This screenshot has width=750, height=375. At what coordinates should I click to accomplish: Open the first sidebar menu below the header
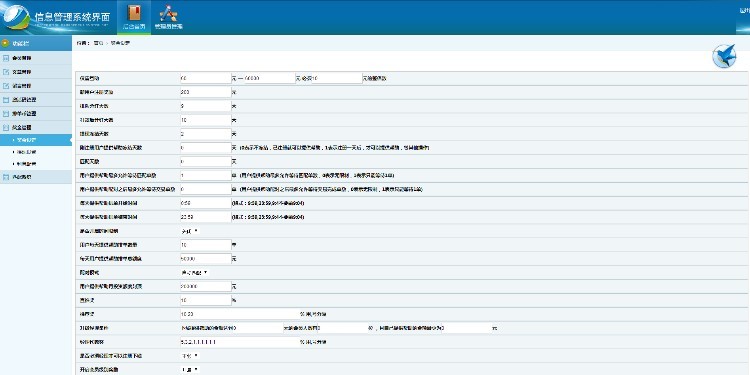click(36, 58)
